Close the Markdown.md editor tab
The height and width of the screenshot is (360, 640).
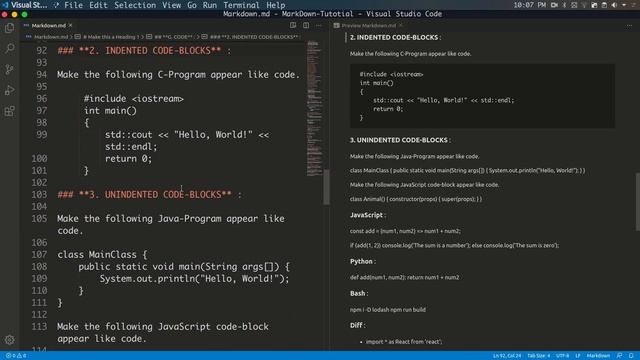tap(71, 25)
